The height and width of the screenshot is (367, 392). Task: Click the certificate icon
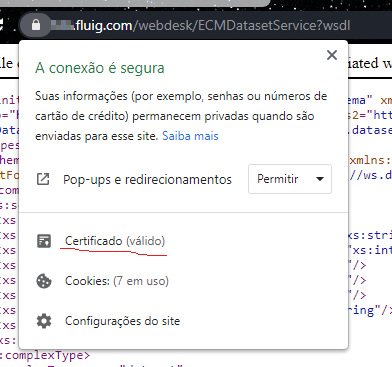[x=44, y=241]
